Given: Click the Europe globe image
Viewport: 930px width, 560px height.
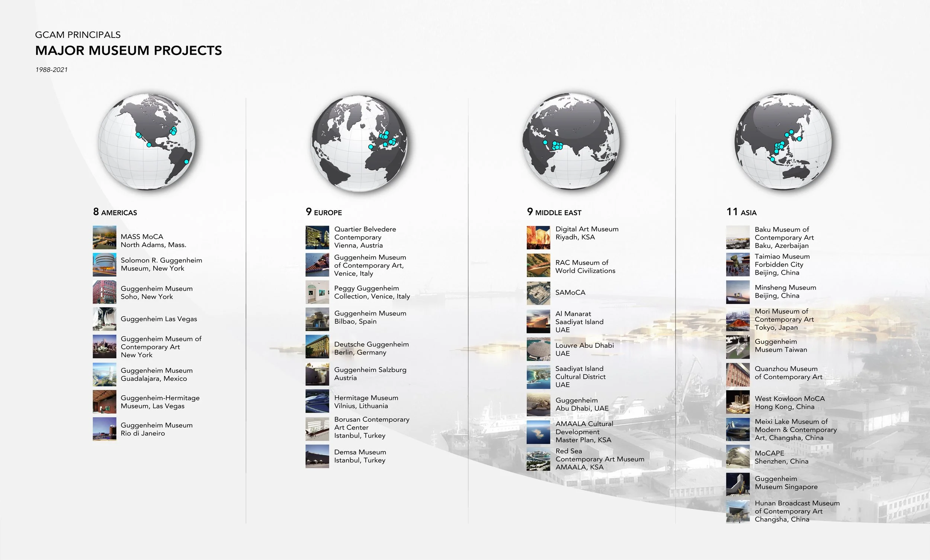Looking at the screenshot, I should pos(359,143).
